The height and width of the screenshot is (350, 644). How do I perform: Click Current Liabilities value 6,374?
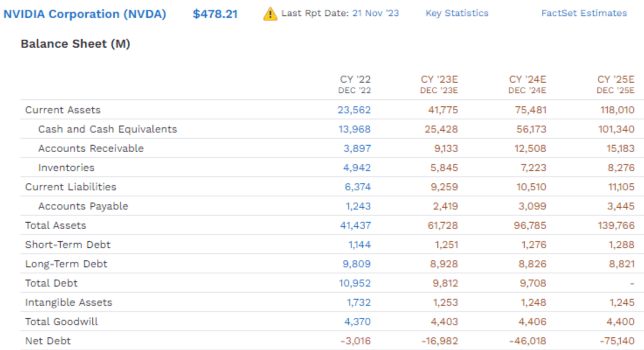357,187
